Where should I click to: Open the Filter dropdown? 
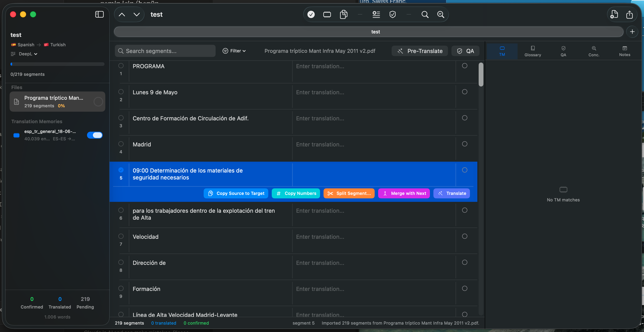pyautogui.click(x=234, y=51)
